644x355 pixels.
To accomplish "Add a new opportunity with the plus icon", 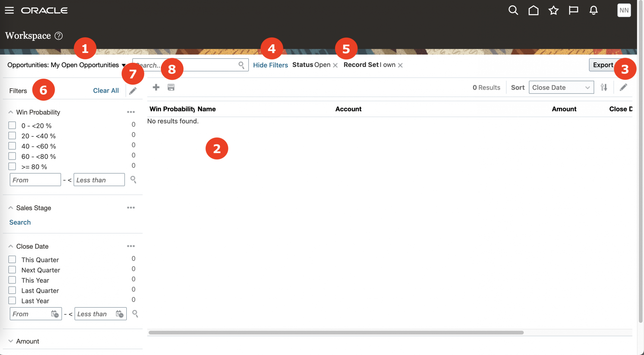I will point(156,87).
